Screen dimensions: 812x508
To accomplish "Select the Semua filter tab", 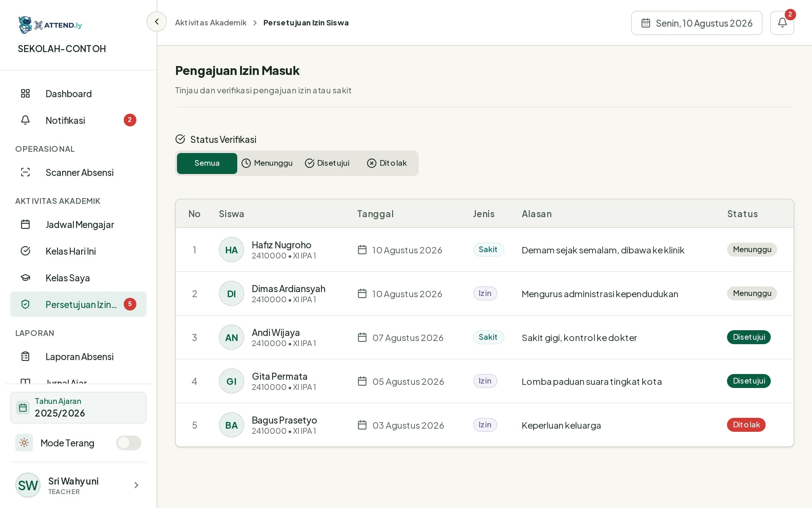I will 207,163.
